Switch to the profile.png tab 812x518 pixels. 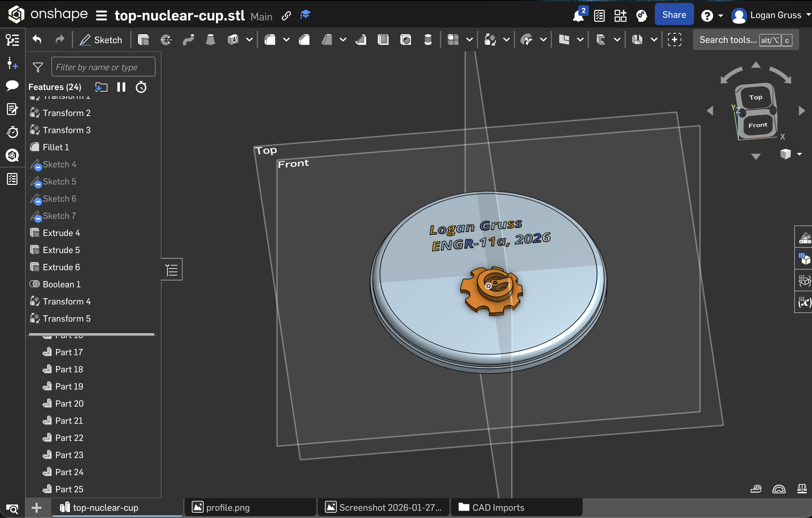[x=227, y=507]
